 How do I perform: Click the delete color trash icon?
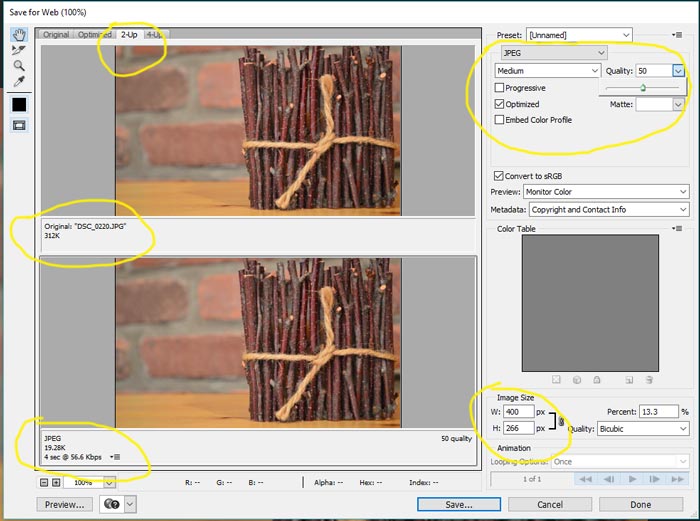(649, 379)
